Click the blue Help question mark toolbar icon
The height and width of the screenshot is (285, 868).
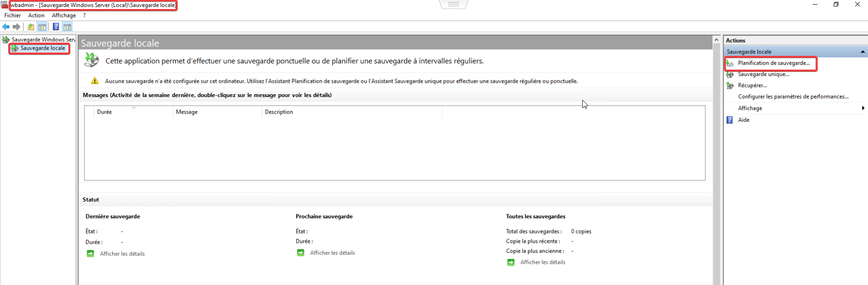click(x=56, y=27)
